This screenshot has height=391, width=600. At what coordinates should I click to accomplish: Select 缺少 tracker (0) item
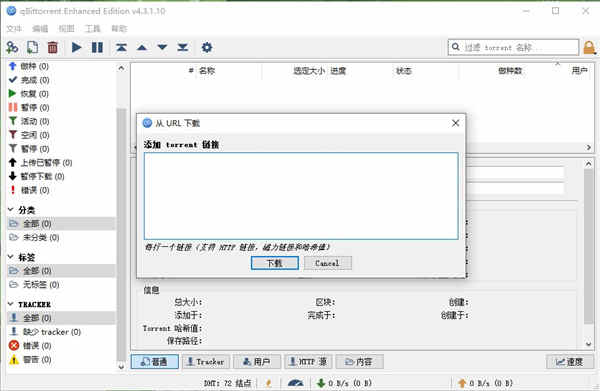45,332
